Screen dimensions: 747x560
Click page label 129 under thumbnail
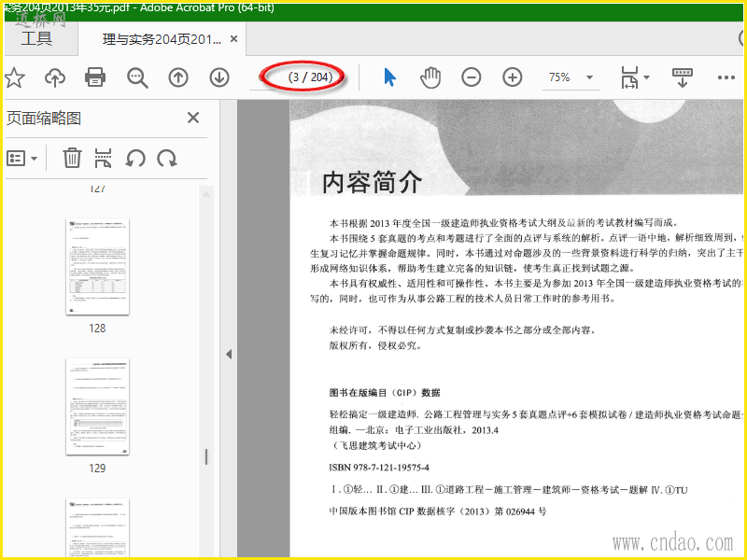tap(97, 469)
